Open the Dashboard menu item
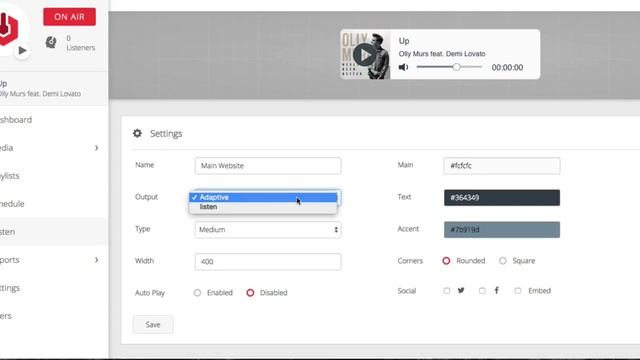Viewport: 640px width, 360px height. pos(16,120)
